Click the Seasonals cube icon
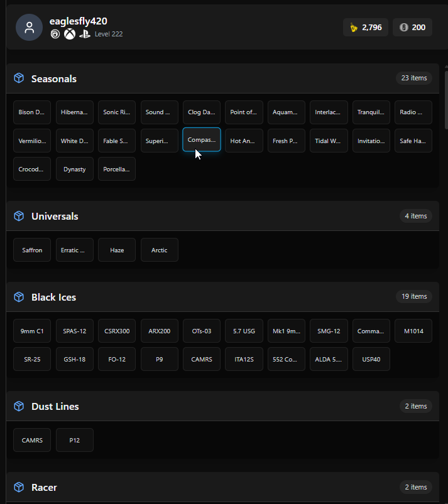The image size is (448, 504). point(19,78)
